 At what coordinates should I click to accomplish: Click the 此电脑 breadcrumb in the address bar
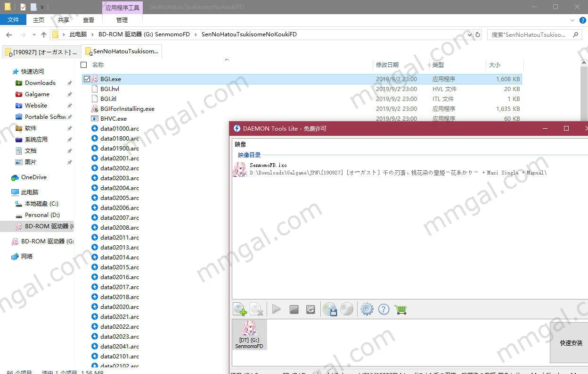78,34
